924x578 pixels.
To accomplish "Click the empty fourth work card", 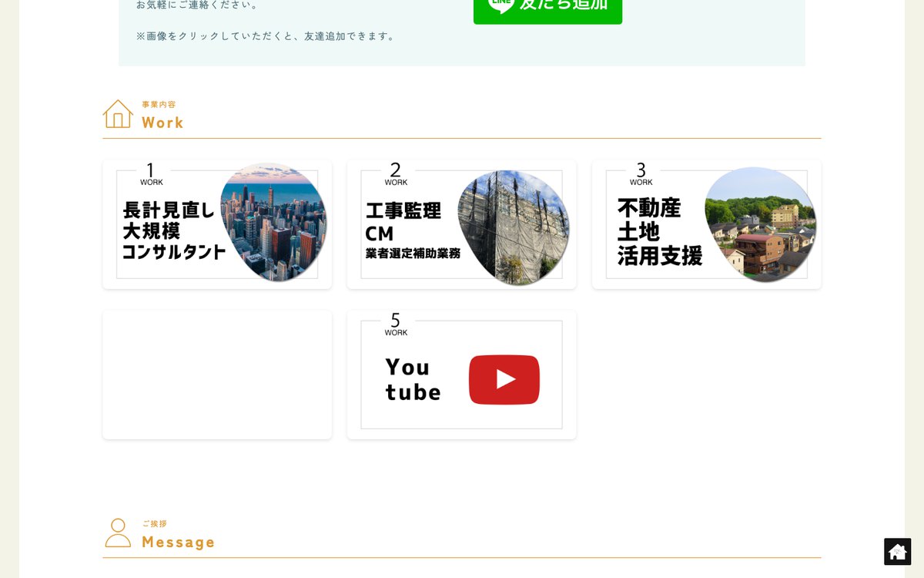I will point(217,375).
